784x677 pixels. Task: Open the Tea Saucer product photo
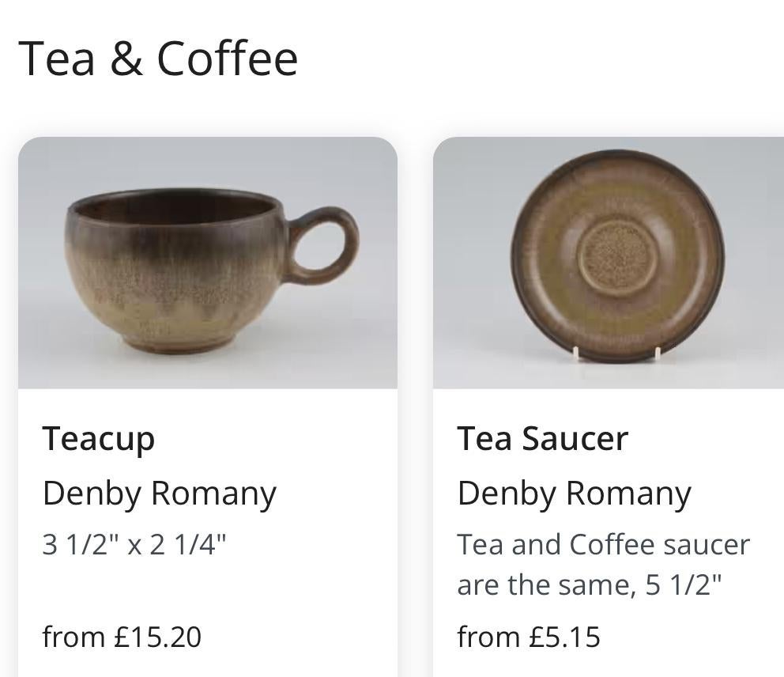pos(609,263)
